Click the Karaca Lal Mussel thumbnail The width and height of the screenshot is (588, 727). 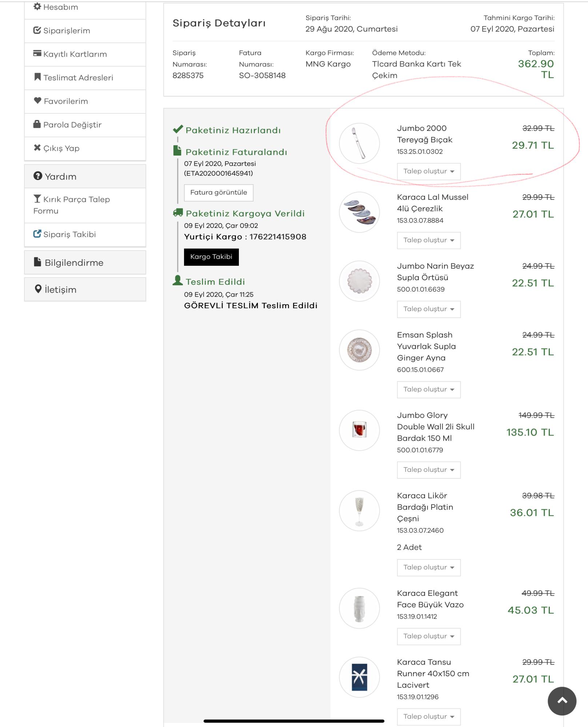coord(359,212)
